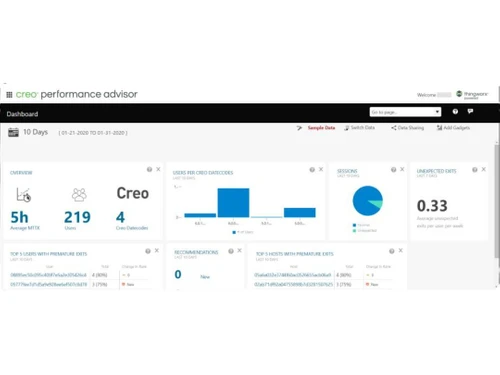Screen dimensions: 500x375
Task: Close the Overview gadget
Action: click(158, 169)
